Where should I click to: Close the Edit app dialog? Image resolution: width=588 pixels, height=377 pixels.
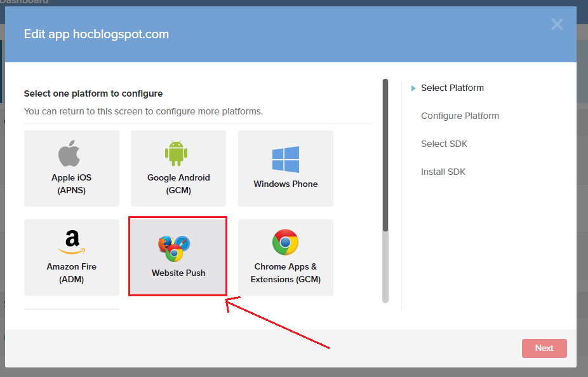pos(557,24)
